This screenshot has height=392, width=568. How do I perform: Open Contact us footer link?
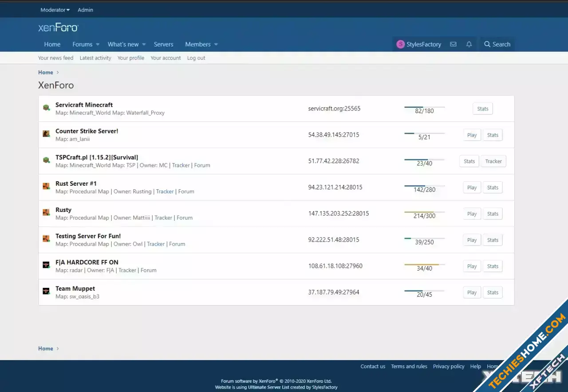(x=373, y=366)
